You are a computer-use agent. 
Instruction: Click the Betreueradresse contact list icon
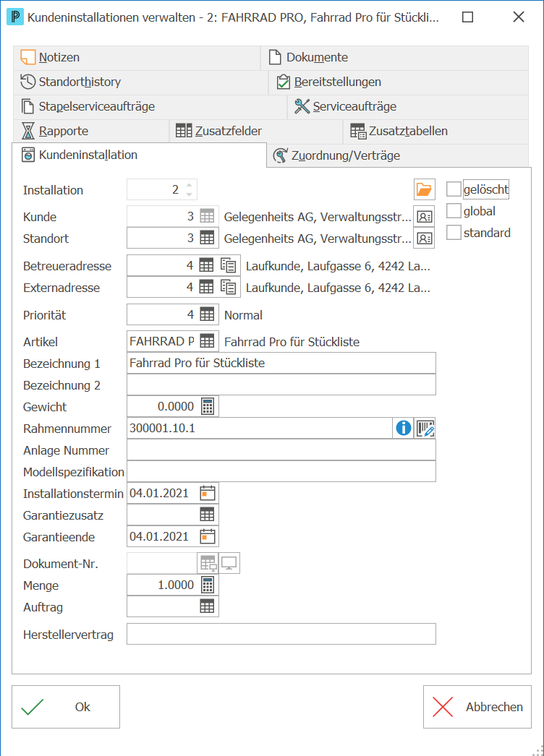[229, 265]
